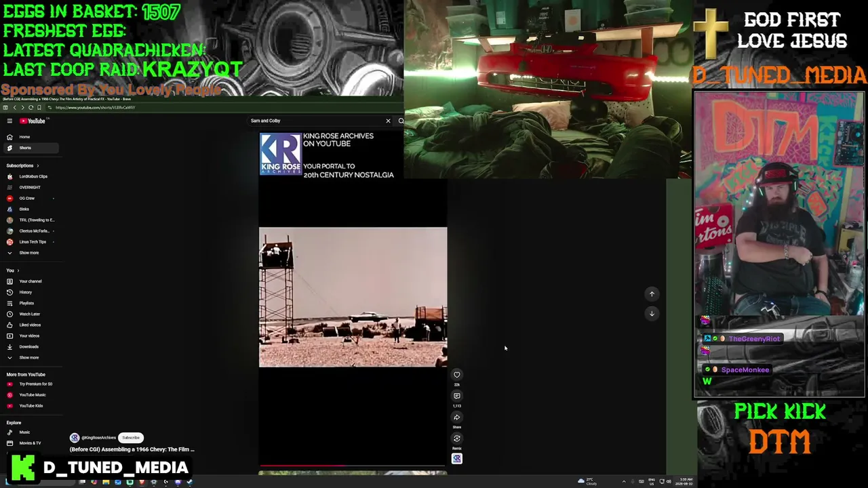Remix this short
The width and height of the screenshot is (868, 488).
456,439
